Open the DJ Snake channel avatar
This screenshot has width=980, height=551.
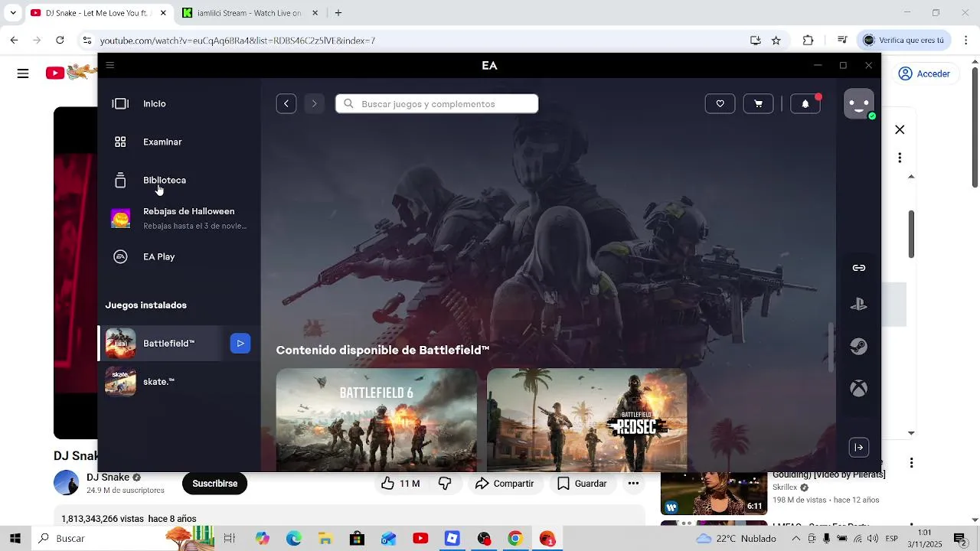66,484
